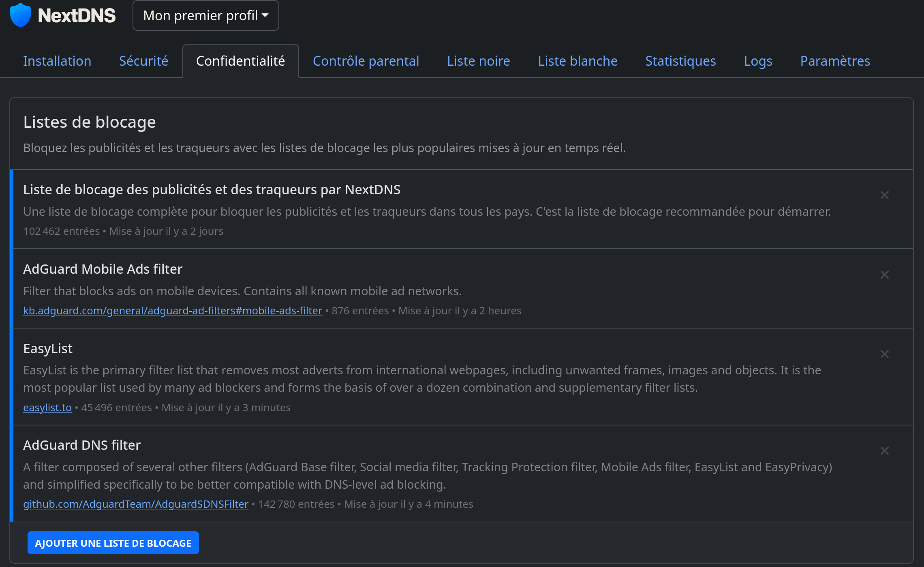
Task: Remove AdGuard Mobile Ads filter list
Action: click(884, 275)
